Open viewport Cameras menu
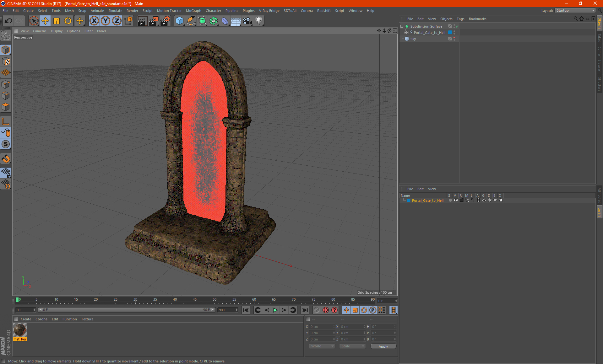The image size is (603, 364). click(x=40, y=31)
